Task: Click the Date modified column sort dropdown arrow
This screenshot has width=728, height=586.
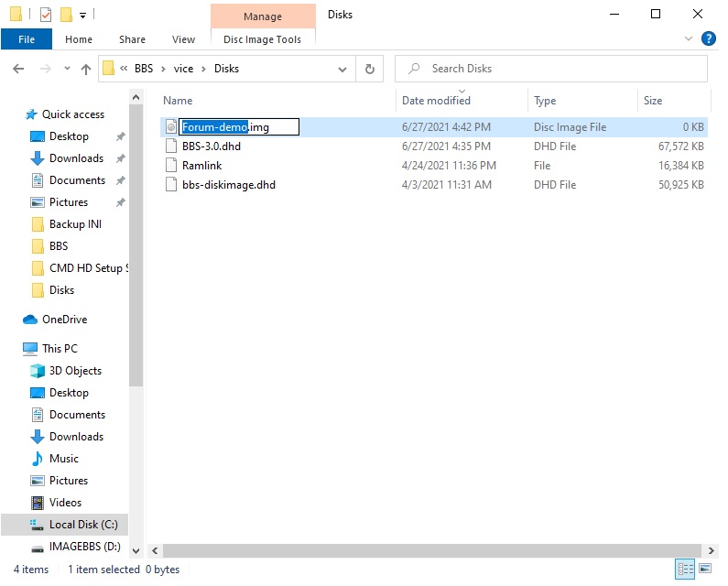Action: [462, 92]
